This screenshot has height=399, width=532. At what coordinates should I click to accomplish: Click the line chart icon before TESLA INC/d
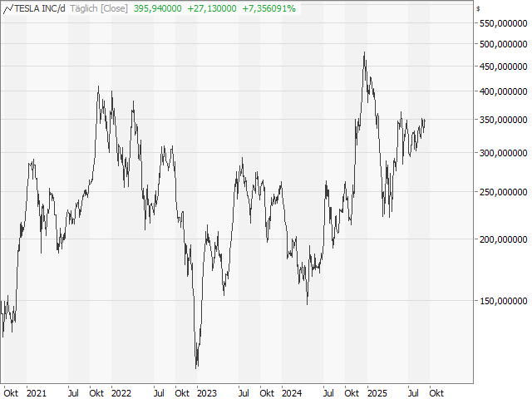pos(8,9)
